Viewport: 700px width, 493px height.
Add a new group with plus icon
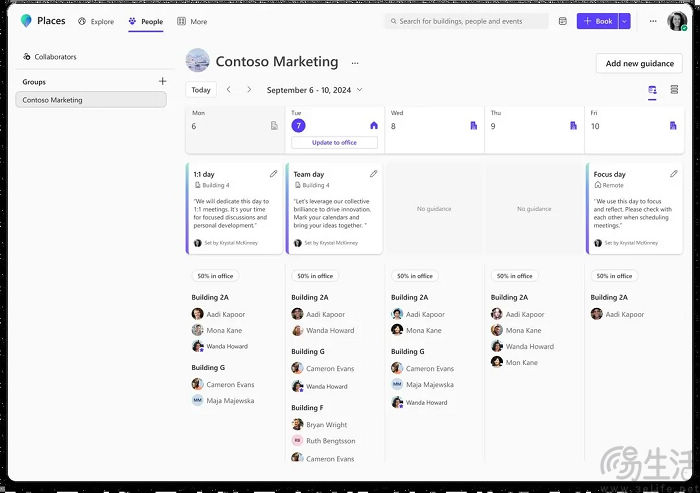point(162,81)
